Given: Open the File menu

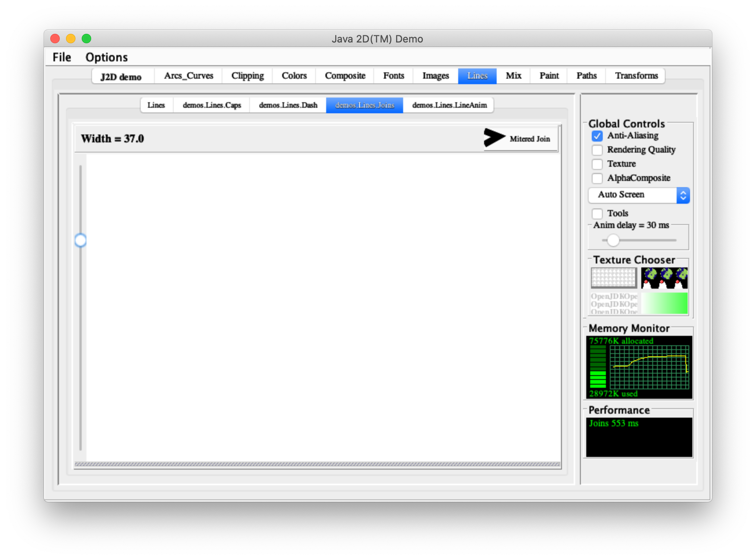Looking at the screenshot, I should pyautogui.click(x=62, y=57).
